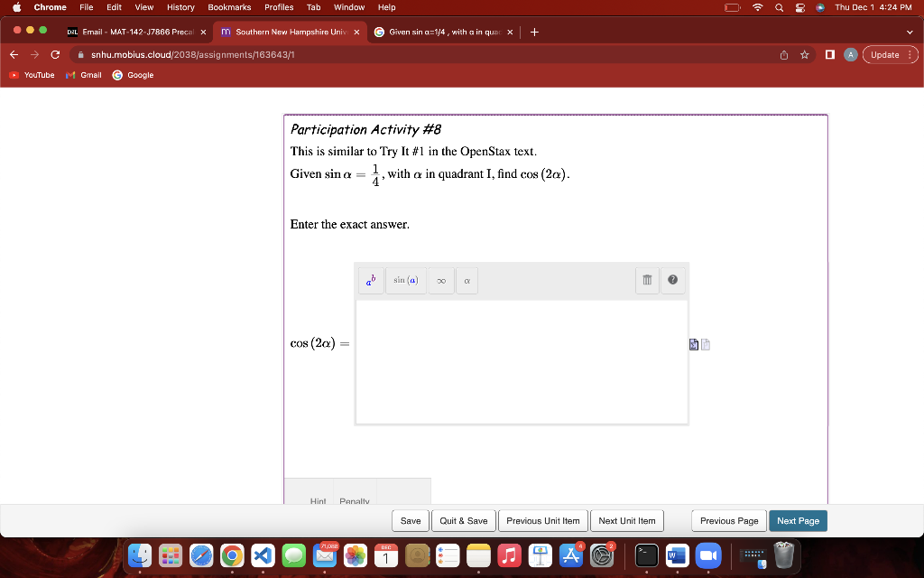The image size is (924, 578).
Task: Open Visual Studio Code from the Dock
Action: (263, 555)
